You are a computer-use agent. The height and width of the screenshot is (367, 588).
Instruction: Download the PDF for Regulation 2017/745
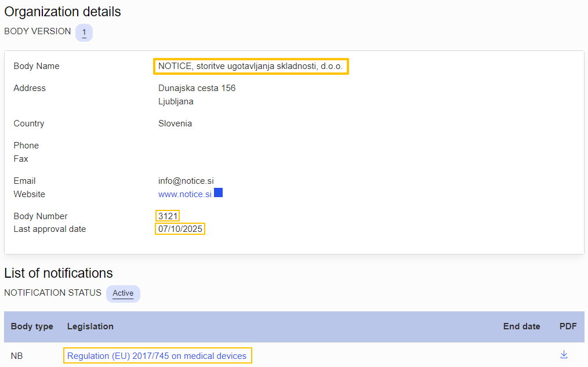pyautogui.click(x=564, y=355)
